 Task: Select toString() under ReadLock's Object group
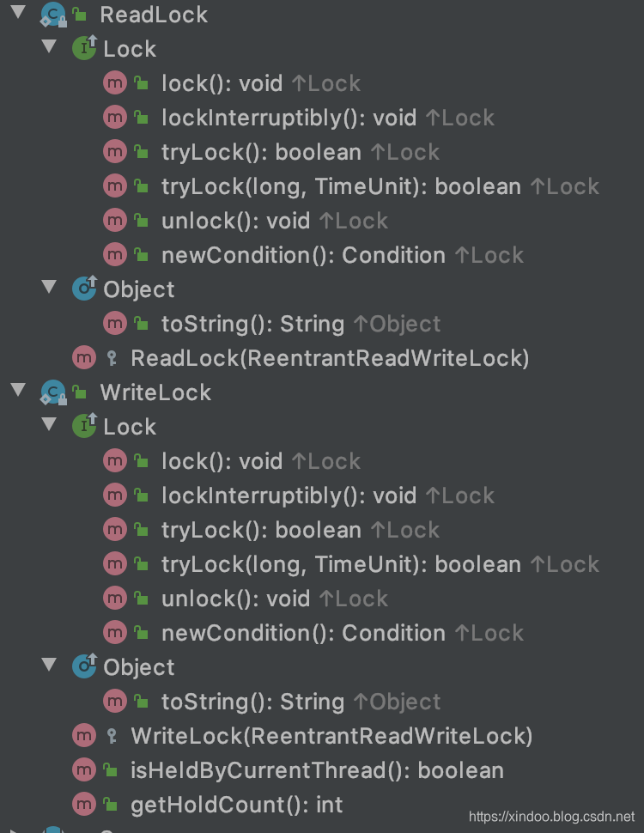click(252, 324)
